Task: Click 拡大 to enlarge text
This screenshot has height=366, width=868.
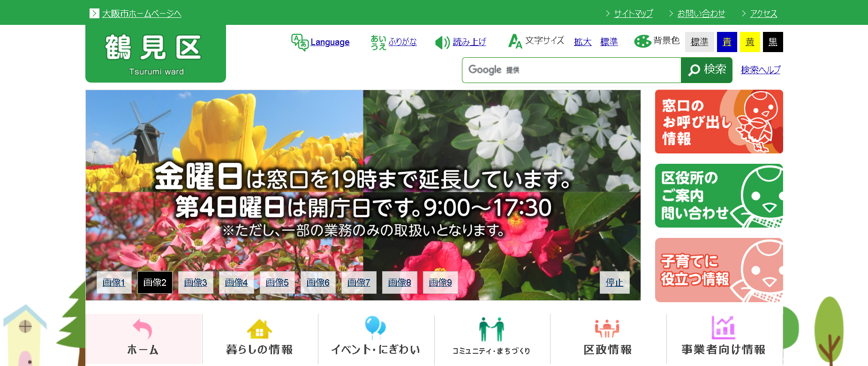Action: tap(583, 42)
